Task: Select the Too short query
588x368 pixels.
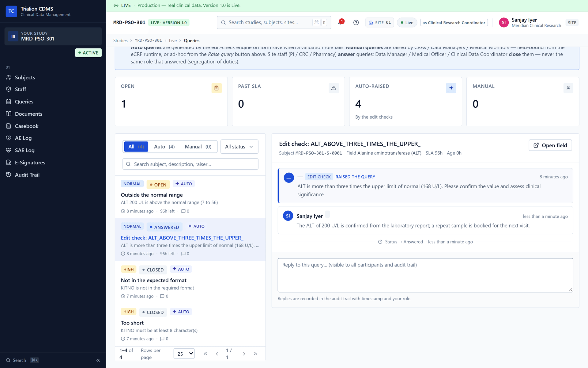Action: pos(190,325)
